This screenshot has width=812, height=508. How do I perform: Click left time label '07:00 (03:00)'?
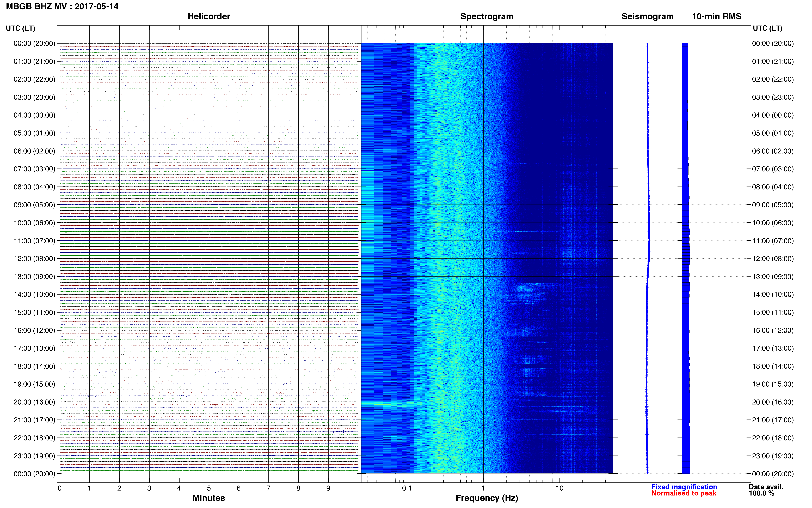point(34,169)
